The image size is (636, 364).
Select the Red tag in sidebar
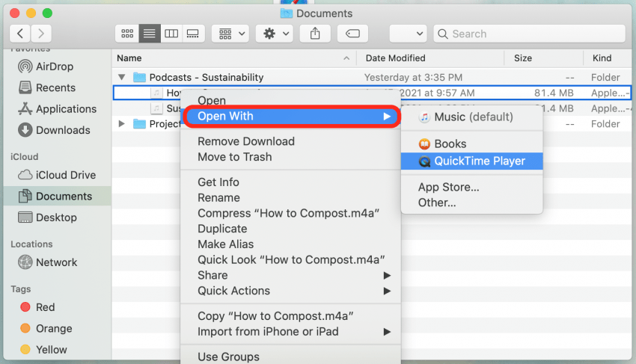point(45,307)
